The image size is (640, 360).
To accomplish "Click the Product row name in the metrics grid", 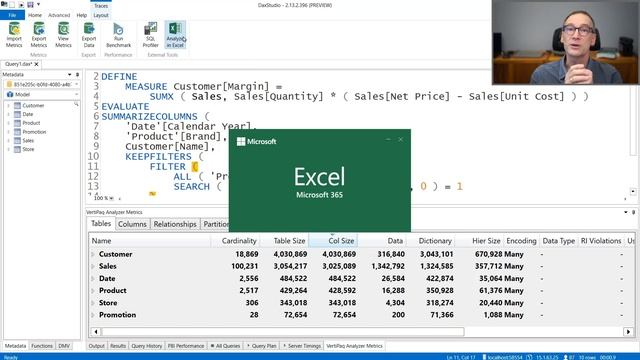I will [113, 291].
